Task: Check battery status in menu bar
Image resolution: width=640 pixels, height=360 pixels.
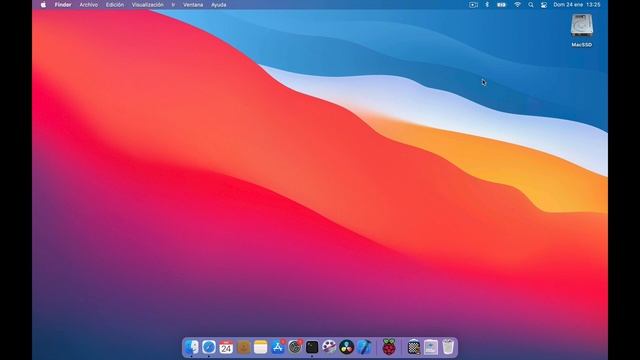Action: click(x=502, y=5)
